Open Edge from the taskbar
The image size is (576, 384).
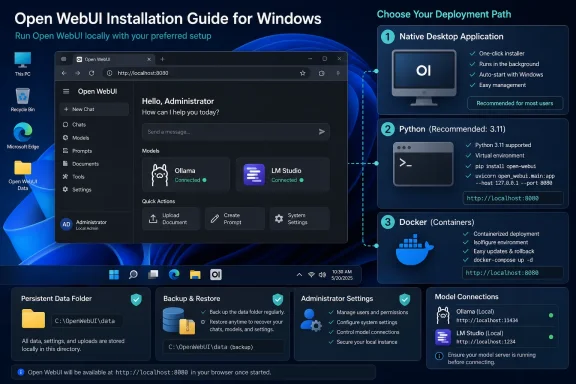tap(174, 274)
